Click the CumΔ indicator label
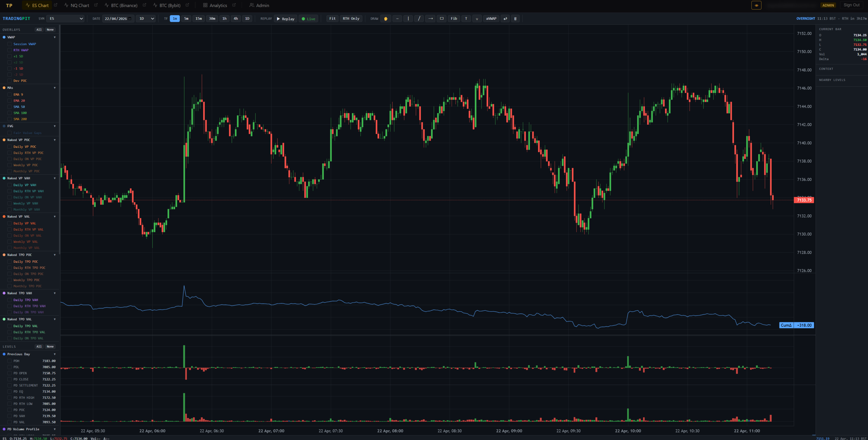The height and width of the screenshot is (440, 868). (786, 325)
